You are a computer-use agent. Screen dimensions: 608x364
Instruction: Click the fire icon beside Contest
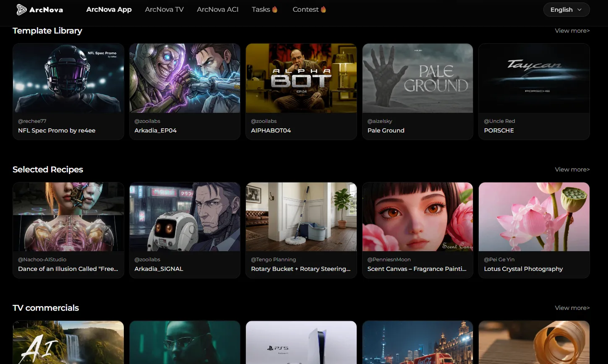324,9
